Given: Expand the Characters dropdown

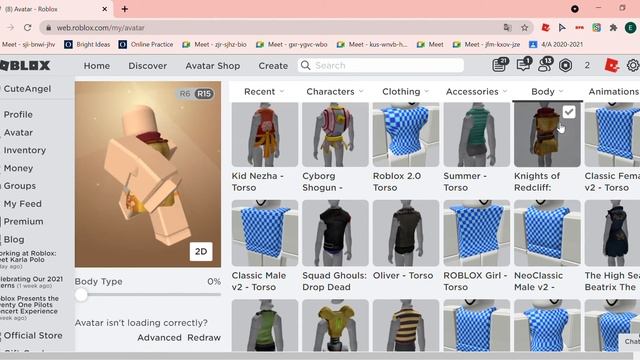Looking at the screenshot, I should (x=335, y=91).
